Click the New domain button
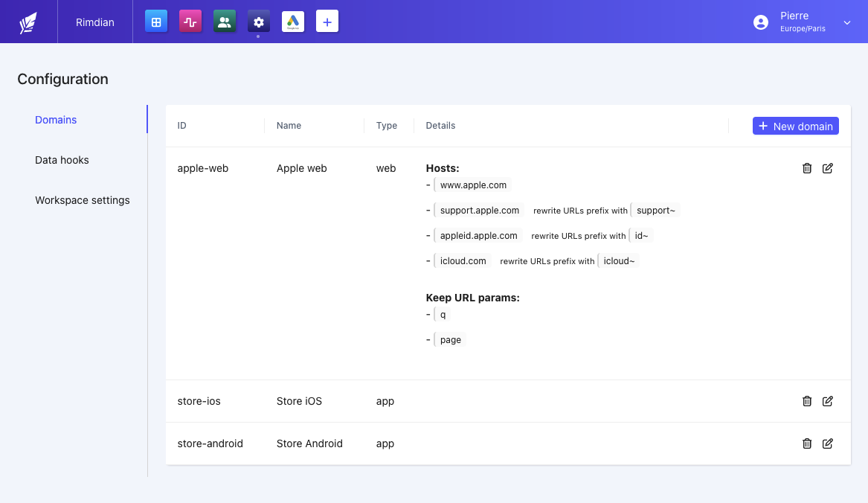 tap(795, 125)
